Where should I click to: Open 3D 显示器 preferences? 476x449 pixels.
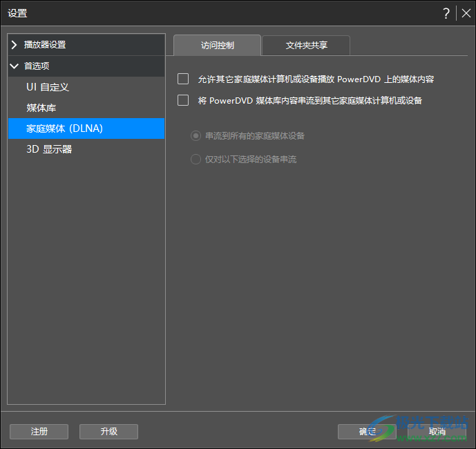86,149
